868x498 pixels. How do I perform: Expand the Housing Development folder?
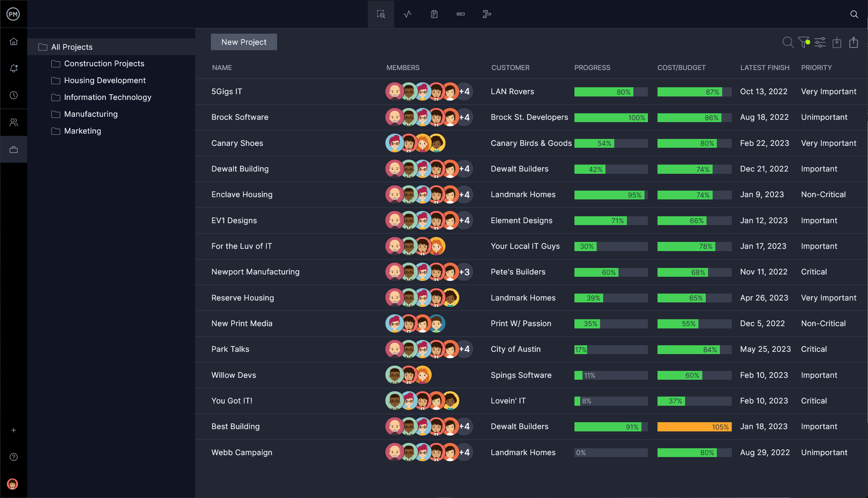105,80
